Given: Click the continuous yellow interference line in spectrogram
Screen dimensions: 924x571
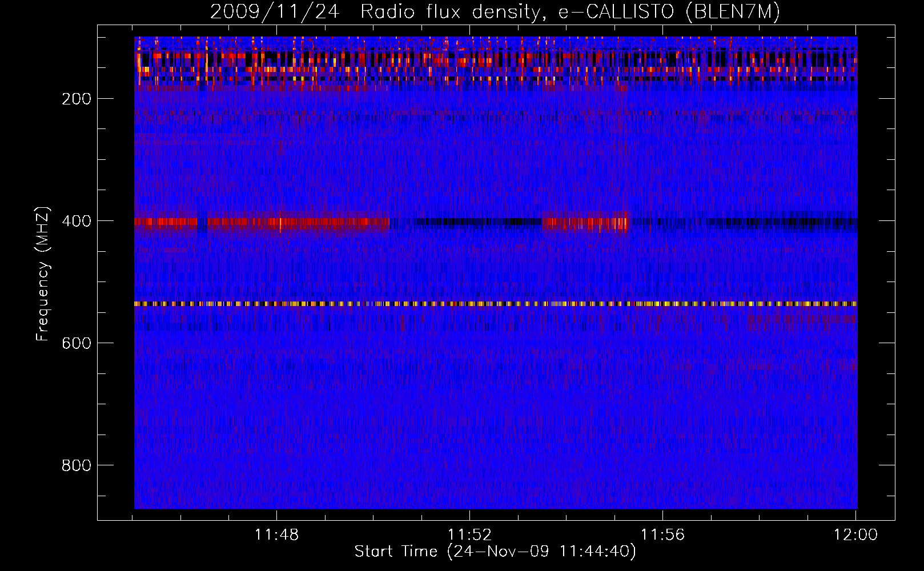Looking at the screenshot, I should click(x=496, y=304).
